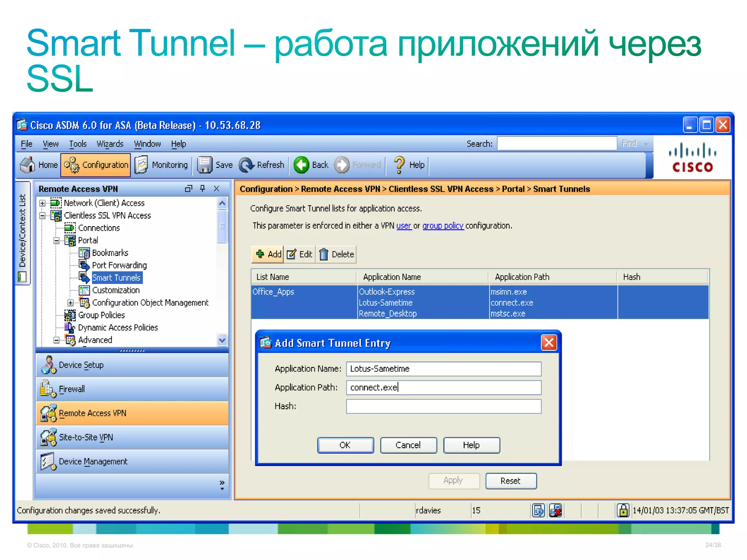Select Group Policies tree item
747x560 pixels.
tap(101, 315)
